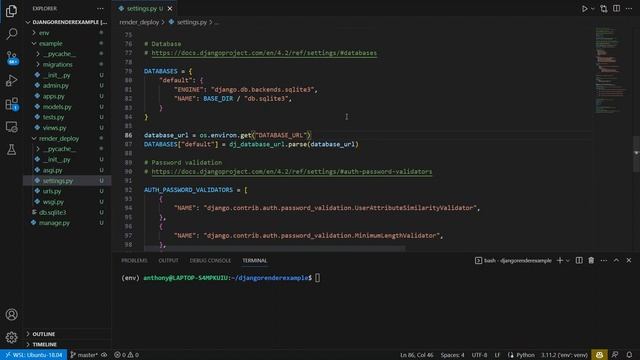Click the errors and warnings counter

tap(127, 355)
